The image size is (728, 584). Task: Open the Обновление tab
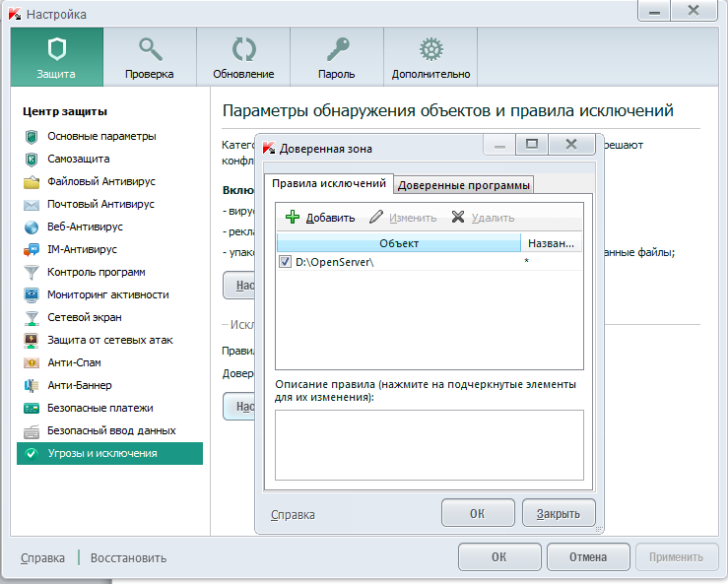click(243, 57)
